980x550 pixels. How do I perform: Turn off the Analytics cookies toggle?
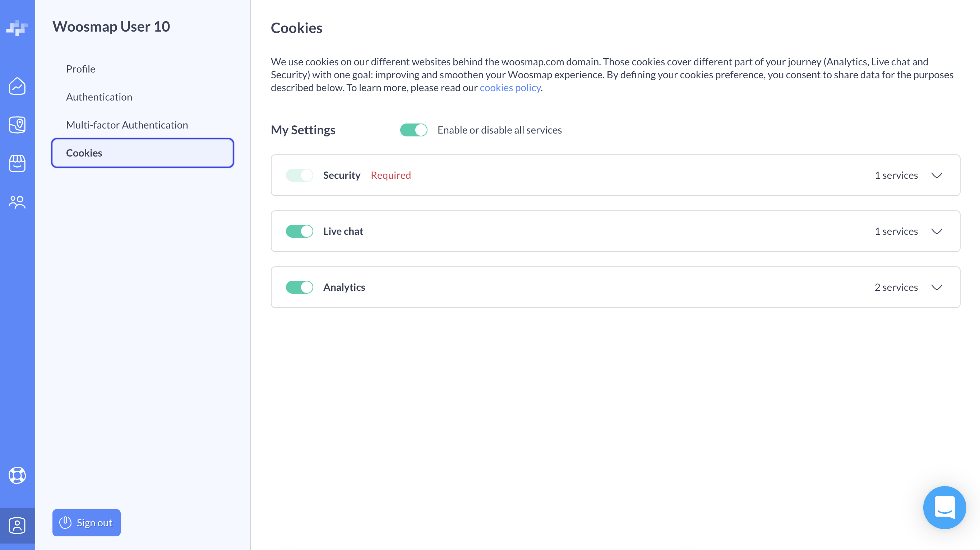point(299,287)
